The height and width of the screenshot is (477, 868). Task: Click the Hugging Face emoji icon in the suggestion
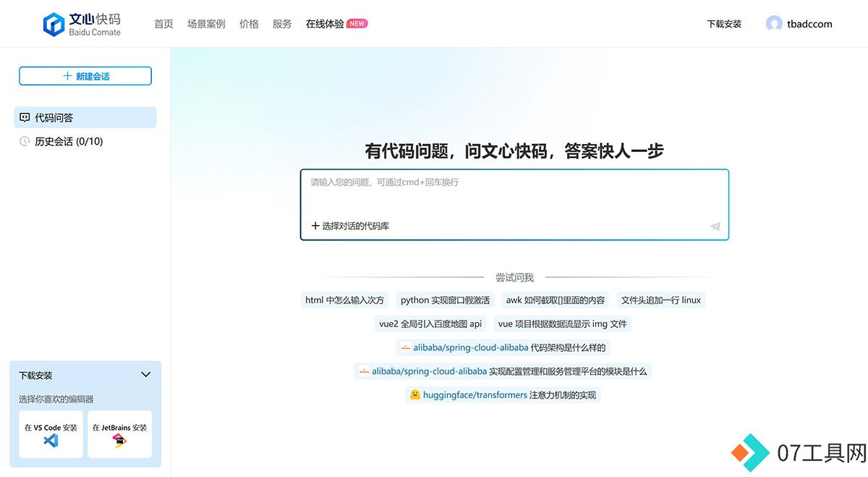(x=415, y=394)
